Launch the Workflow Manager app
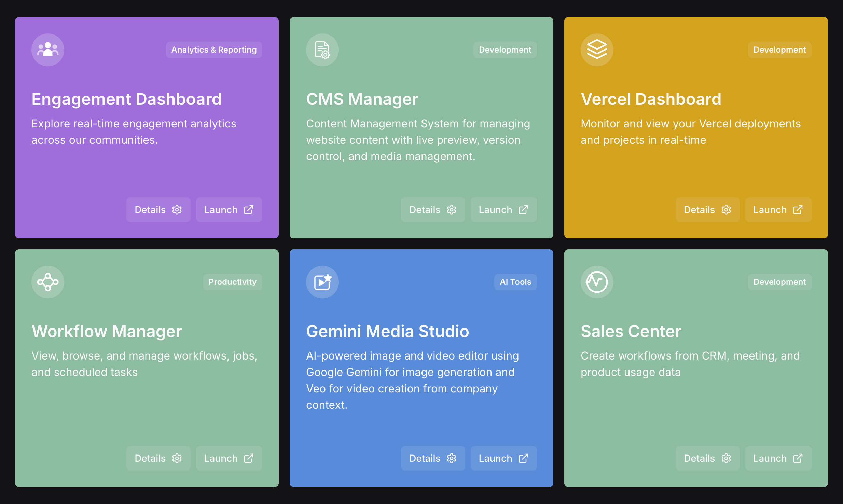 229,458
